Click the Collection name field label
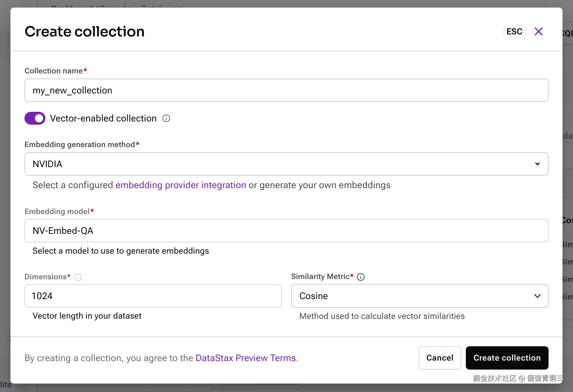Viewport: 573px width, 392px height. click(54, 71)
